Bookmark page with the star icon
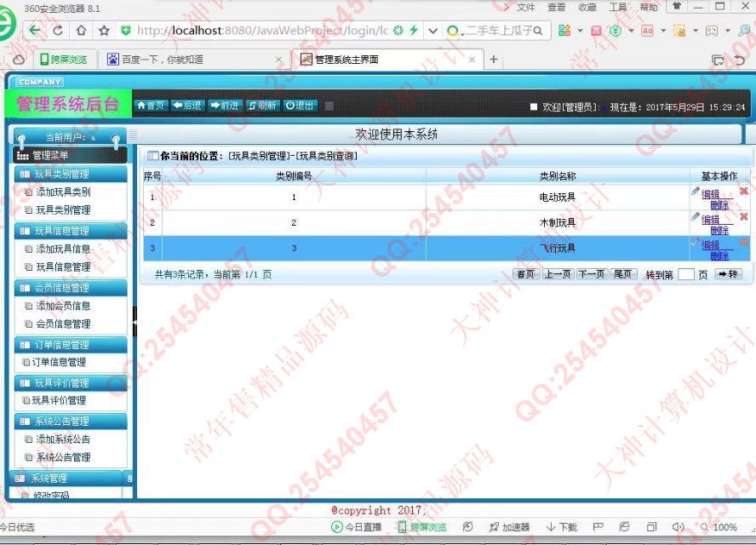756x545 pixels. coord(104,31)
